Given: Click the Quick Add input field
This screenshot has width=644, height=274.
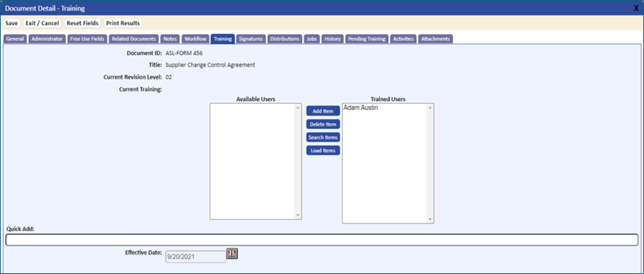Looking at the screenshot, I should (321, 240).
